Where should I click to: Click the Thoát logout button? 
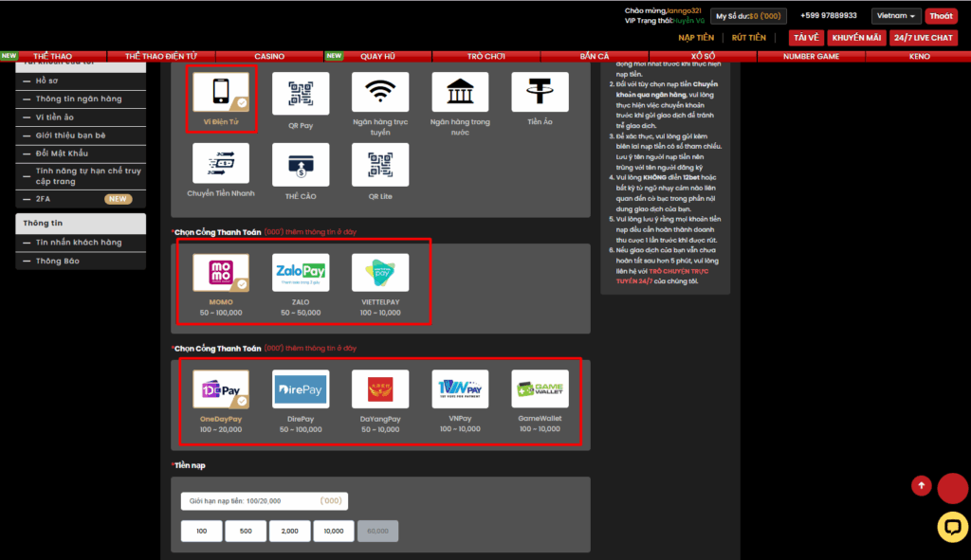coord(941,16)
